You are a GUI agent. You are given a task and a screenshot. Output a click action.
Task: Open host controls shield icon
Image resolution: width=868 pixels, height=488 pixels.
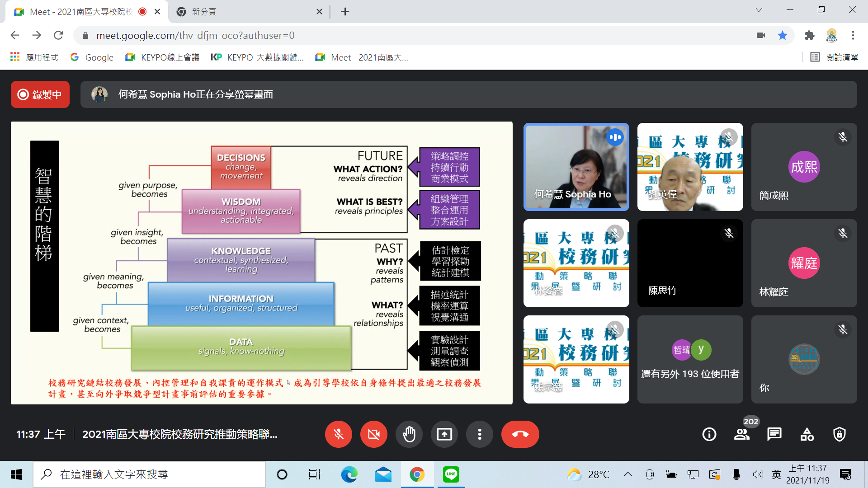(x=840, y=435)
